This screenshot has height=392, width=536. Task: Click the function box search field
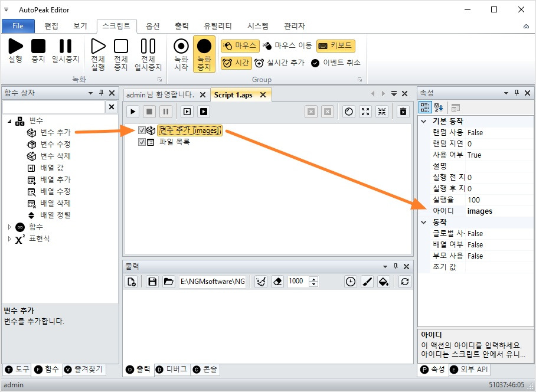(54, 107)
